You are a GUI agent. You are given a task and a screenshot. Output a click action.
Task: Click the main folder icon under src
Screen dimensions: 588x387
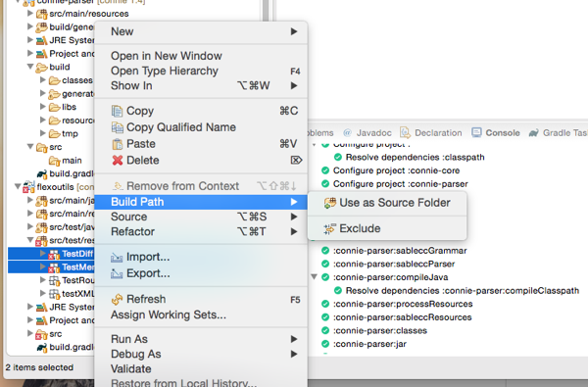tap(54, 161)
